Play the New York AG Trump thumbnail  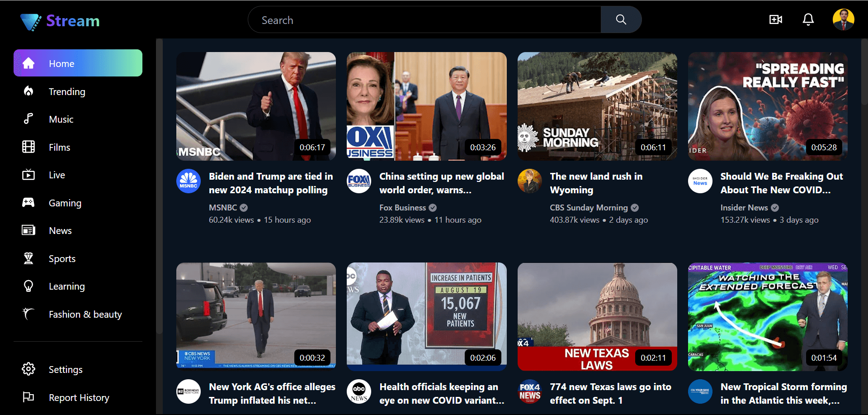256,317
